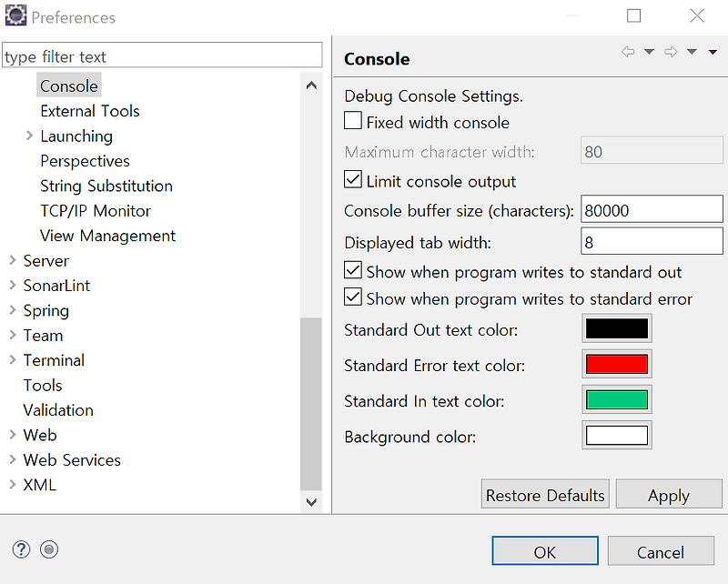Viewport: 728px width, 584px height.
Task: Toggle the Limit console output checkbox
Action: (x=353, y=180)
